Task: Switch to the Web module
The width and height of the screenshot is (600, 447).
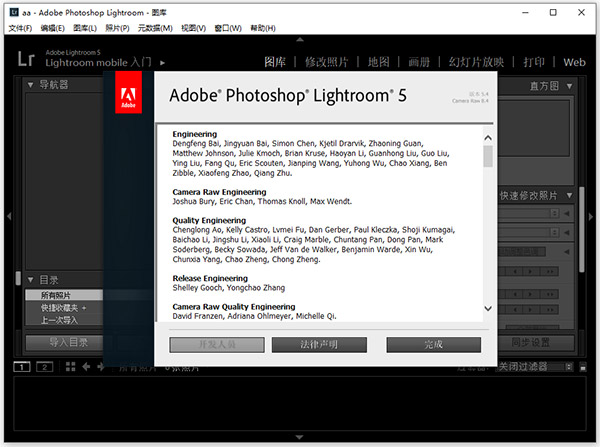Action: tap(574, 62)
